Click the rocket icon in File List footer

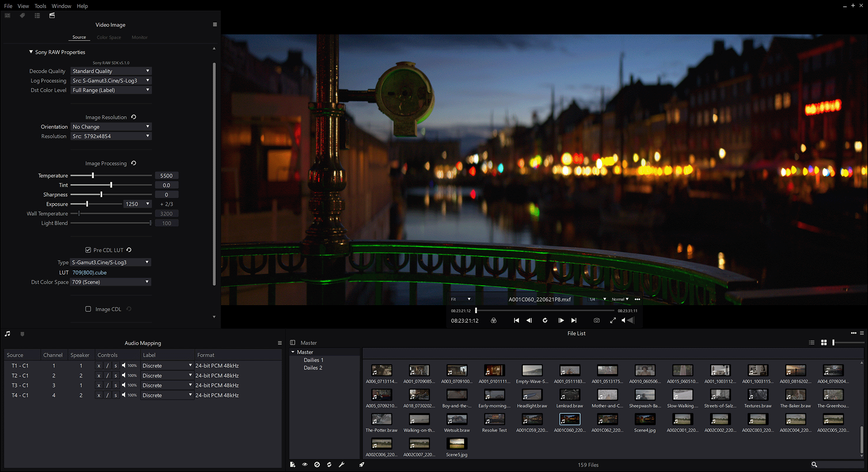(x=362, y=464)
